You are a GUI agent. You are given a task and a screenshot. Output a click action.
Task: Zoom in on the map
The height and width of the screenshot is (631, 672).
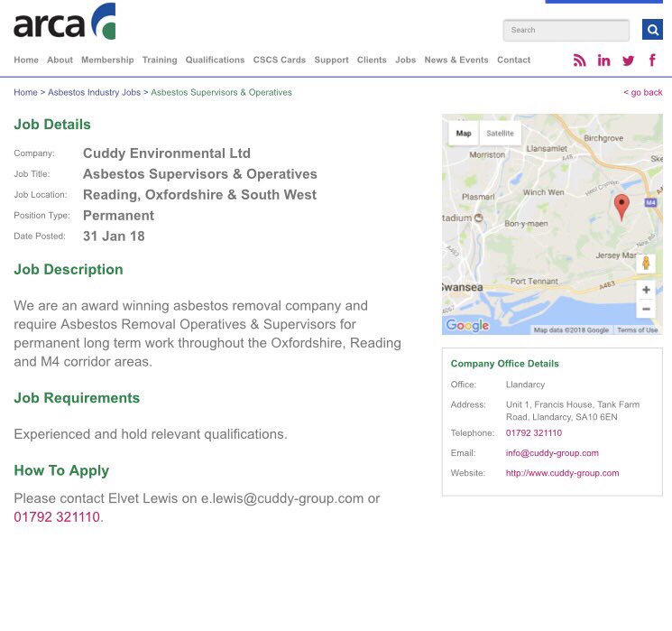[x=646, y=290]
